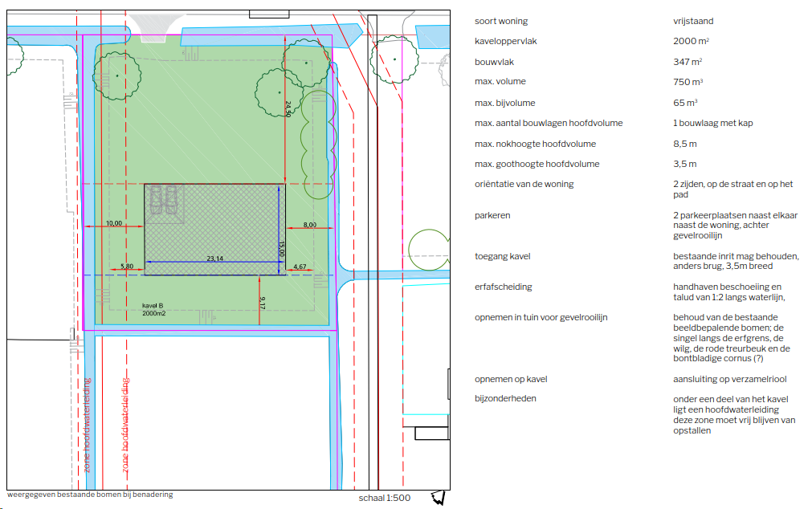812x509 pixels.
Task: Click 'oriëntatie van de woning' label
Action: pyautogui.click(x=524, y=185)
